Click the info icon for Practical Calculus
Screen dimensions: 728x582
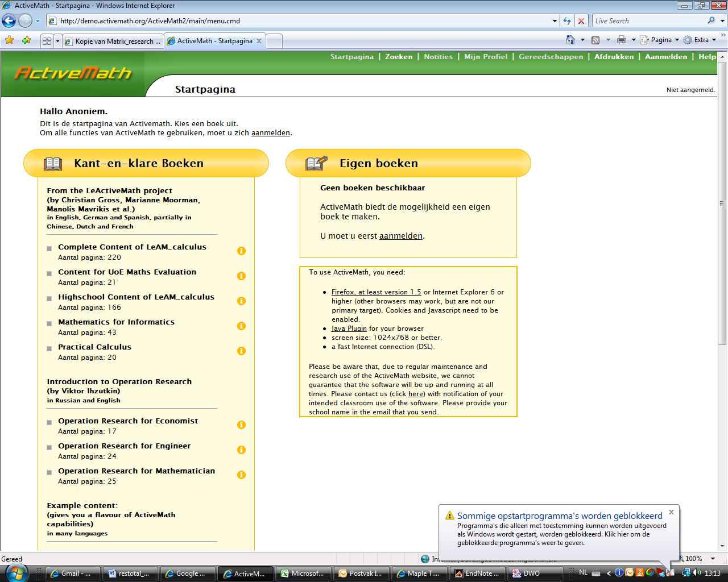coord(241,351)
